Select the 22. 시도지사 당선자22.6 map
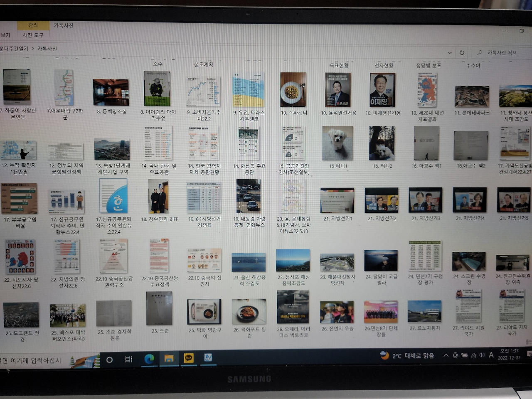Image resolution: width=532 pixels, height=399 pixels. [x=20, y=257]
